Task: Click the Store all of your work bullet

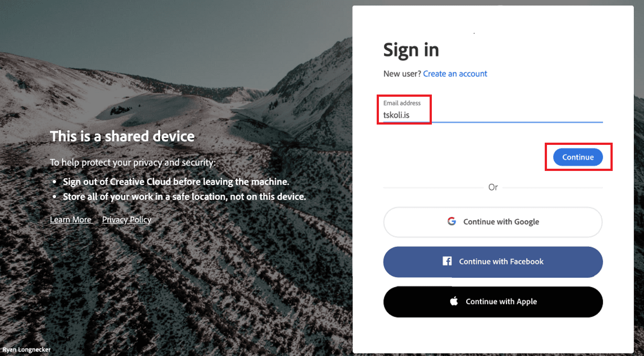Action: pyautogui.click(x=184, y=197)
